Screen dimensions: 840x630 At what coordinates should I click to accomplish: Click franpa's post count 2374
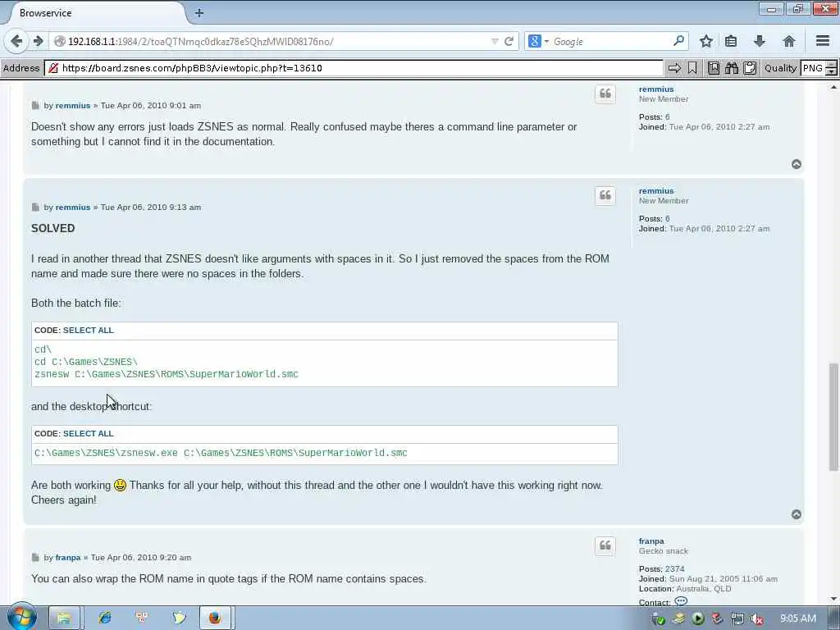coord(674,569)
